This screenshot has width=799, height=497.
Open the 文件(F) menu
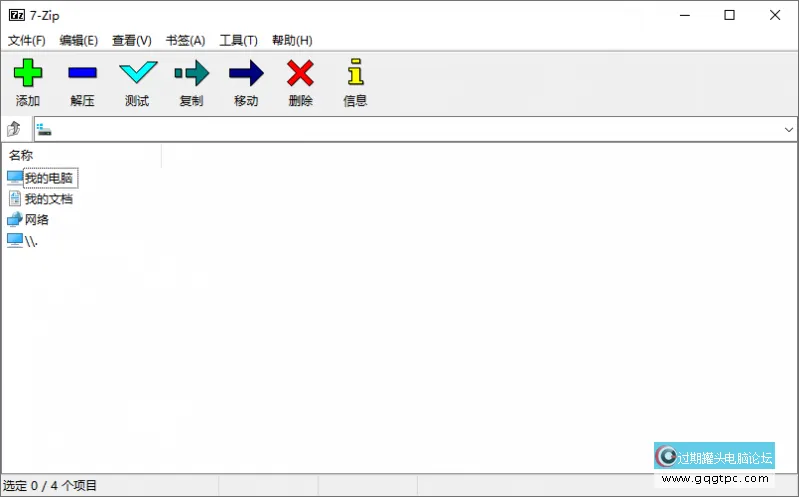point(26,40)
